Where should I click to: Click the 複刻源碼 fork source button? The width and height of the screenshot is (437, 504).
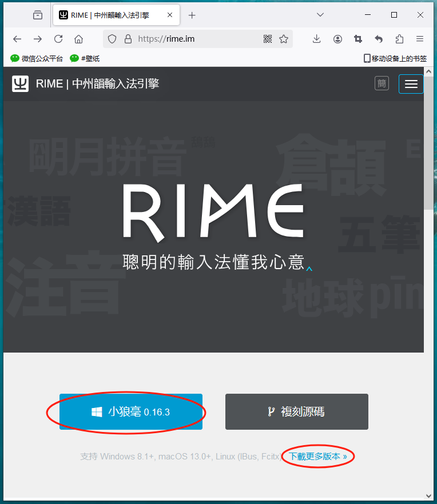pos(297,411)
